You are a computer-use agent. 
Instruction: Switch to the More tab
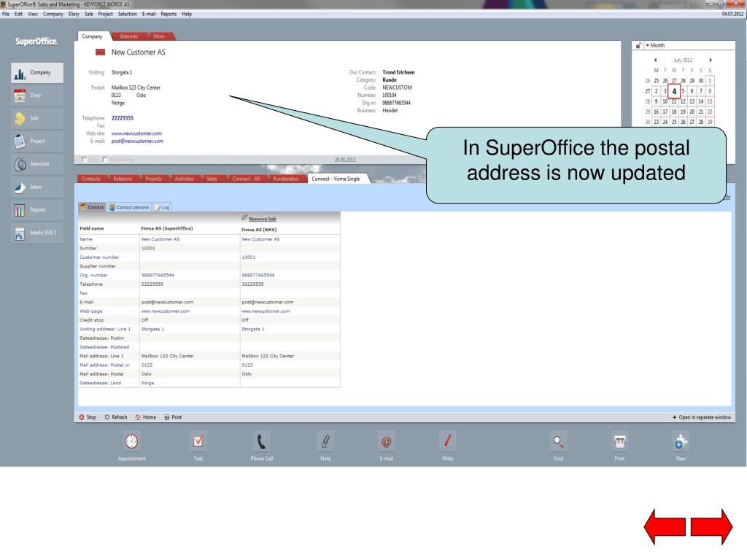point(160,36)
